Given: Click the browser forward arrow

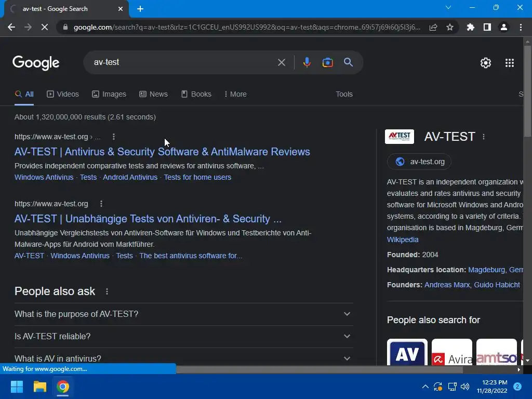Looking at the screenshot, I should pos(28,27).
